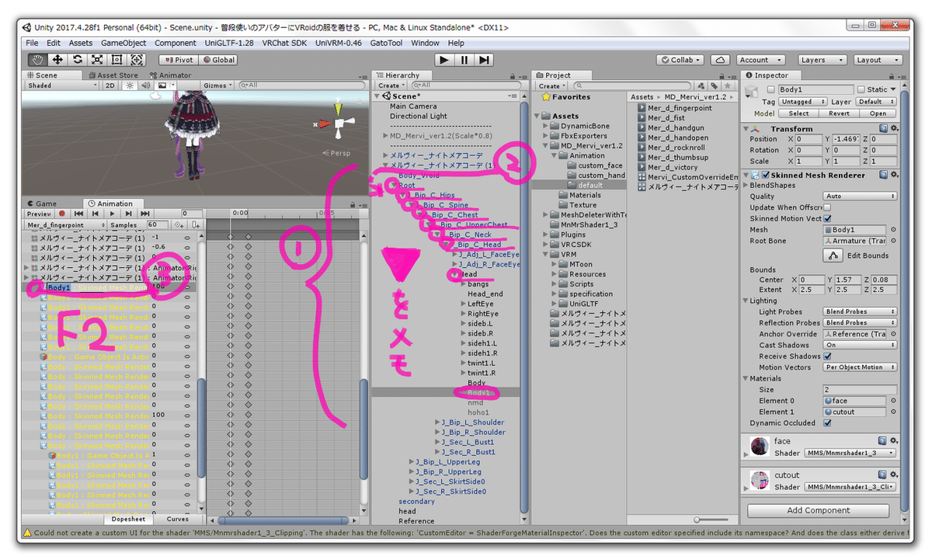The height and width of the screenshot is (560, 932).
Task: Go to next animation keyframe
Action: (129, 214)
